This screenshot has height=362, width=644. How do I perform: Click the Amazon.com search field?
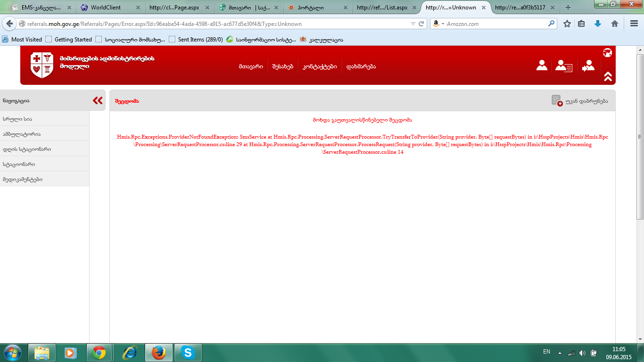coord(495,24)
